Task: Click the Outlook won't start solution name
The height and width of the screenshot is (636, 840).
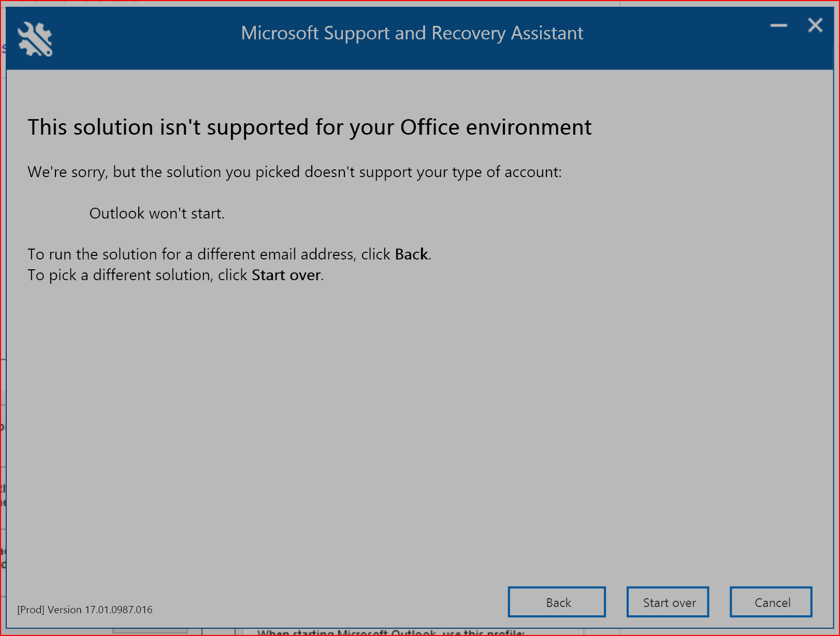Action: (157, 213)
